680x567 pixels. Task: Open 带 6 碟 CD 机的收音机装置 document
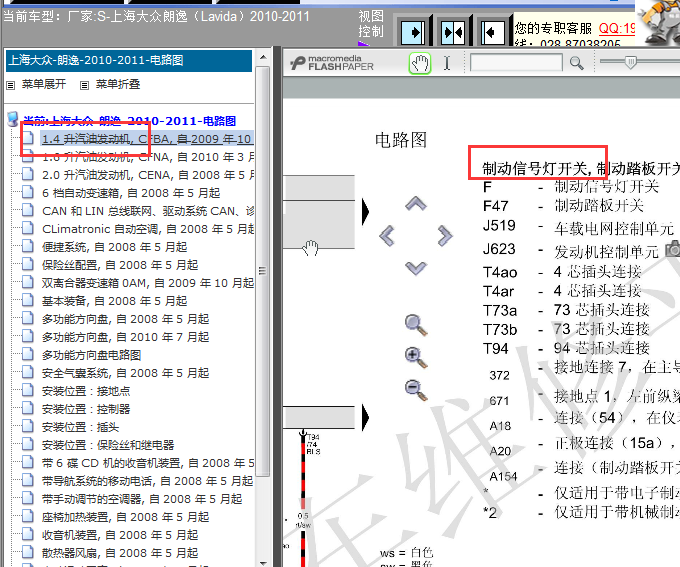point(148,463)
